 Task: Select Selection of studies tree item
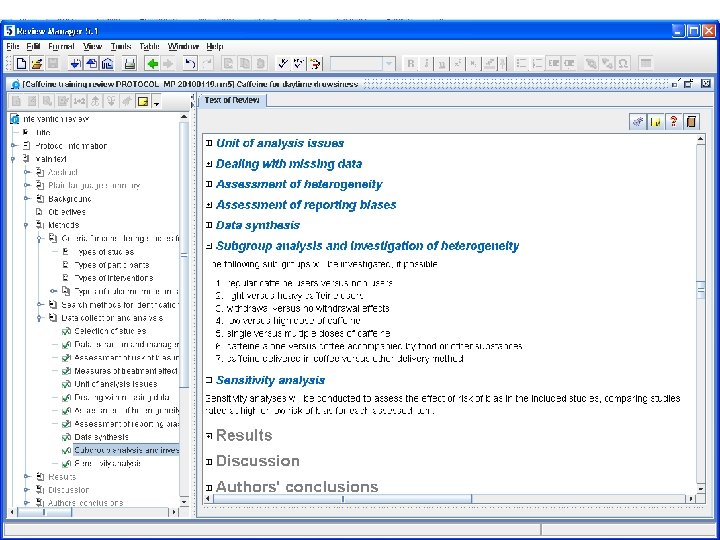(x=110, y=331)
